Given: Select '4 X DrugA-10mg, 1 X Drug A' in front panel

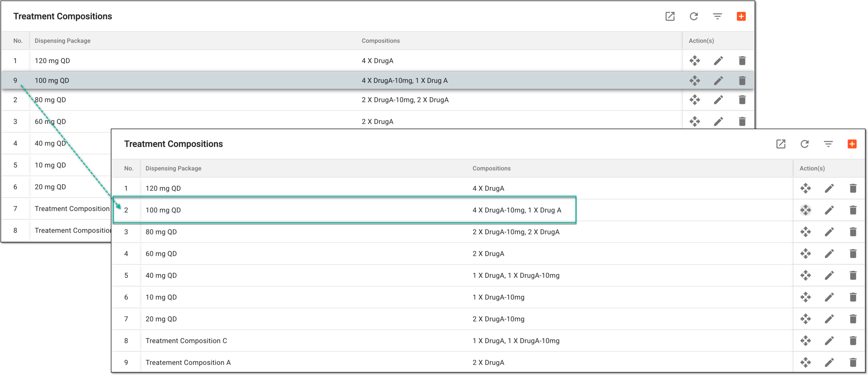Looking at the screenshot, I should [517, 210].
